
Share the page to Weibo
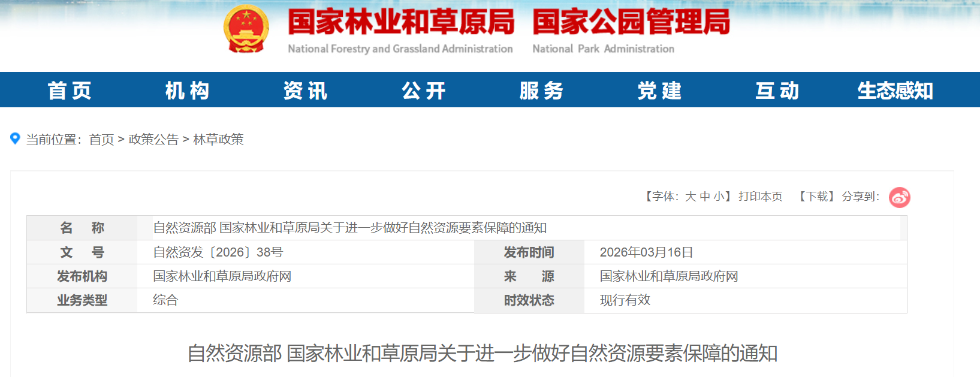point(899,197)
